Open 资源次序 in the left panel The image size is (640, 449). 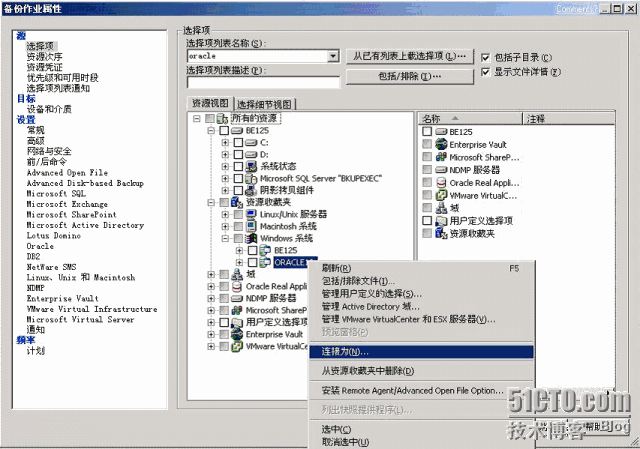tap(44, 57)
